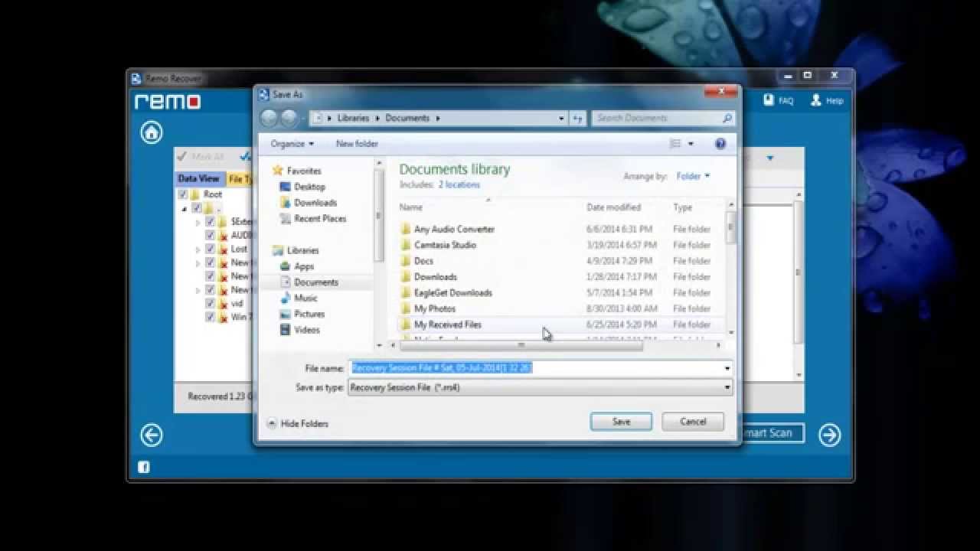Toggle checkbox for Lost folder
Screen dimensions: 980x551
pos(210,249)
